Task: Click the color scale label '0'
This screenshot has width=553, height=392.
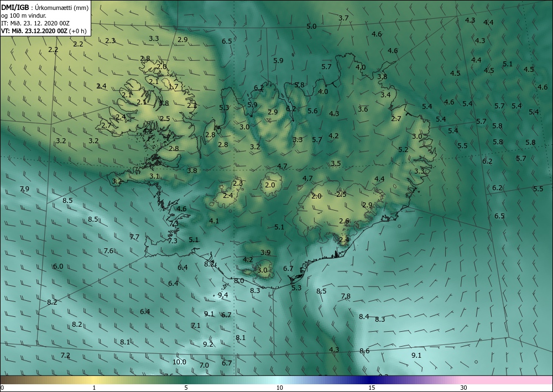Action: 2,388
